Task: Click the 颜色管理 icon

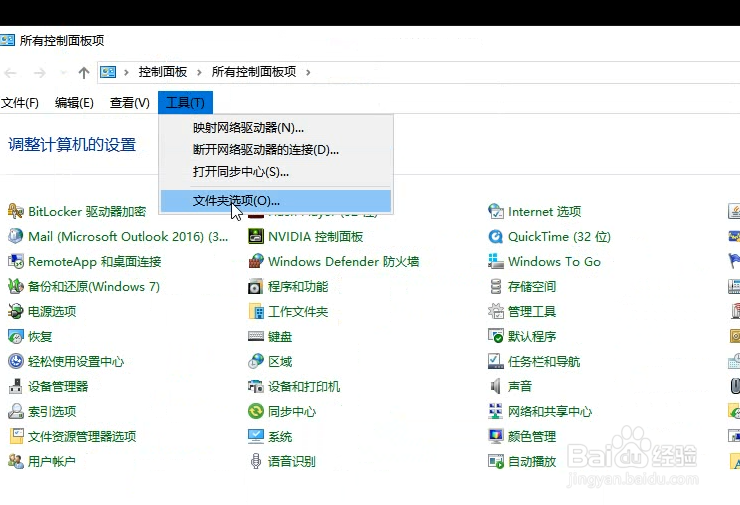Action: click(x=496, y=436)
